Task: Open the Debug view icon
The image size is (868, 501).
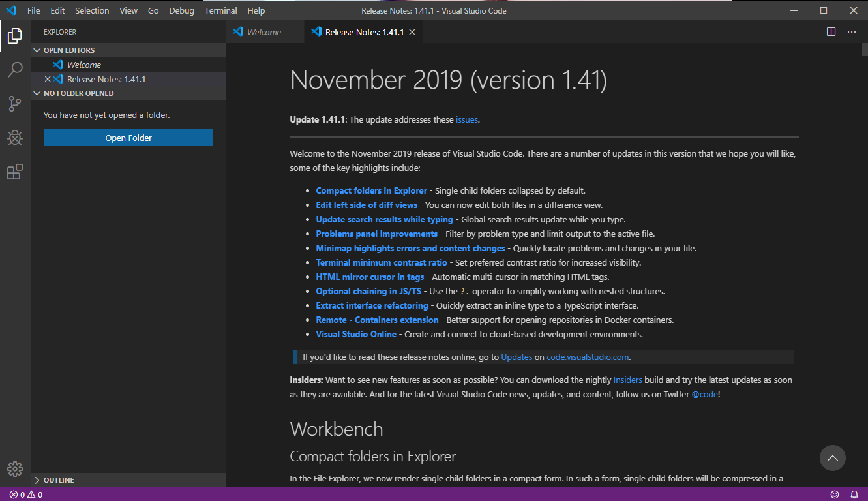Action: point(15,138)
